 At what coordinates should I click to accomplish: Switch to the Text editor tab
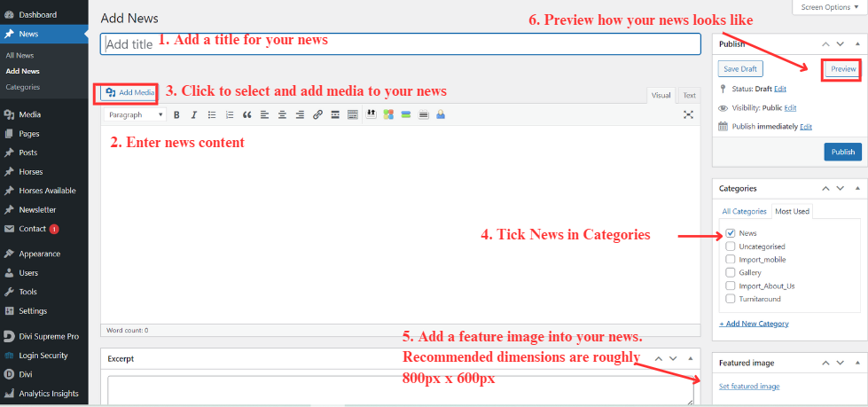(689, 96)
